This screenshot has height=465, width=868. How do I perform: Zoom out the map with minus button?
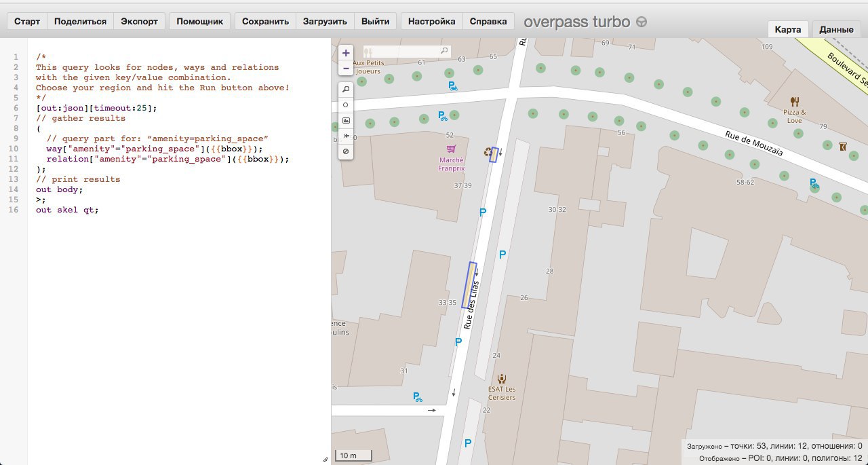tap(346, 68)
